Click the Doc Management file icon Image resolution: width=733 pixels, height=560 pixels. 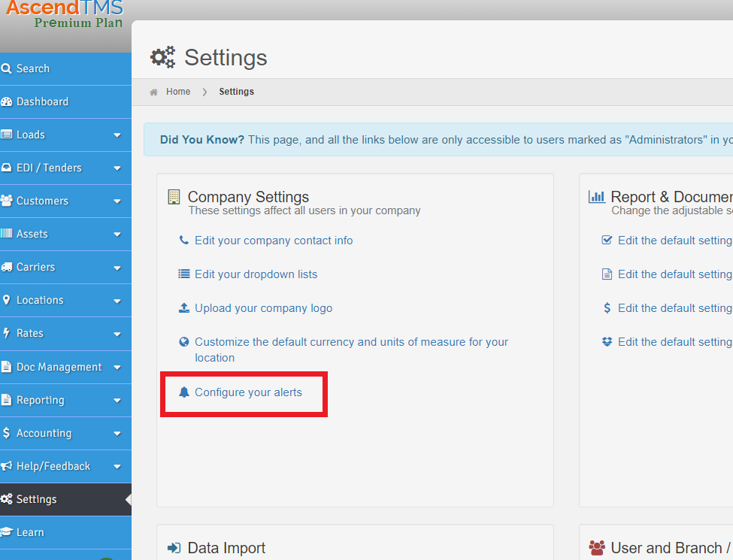pyautogui.click(x=7, y=367)
